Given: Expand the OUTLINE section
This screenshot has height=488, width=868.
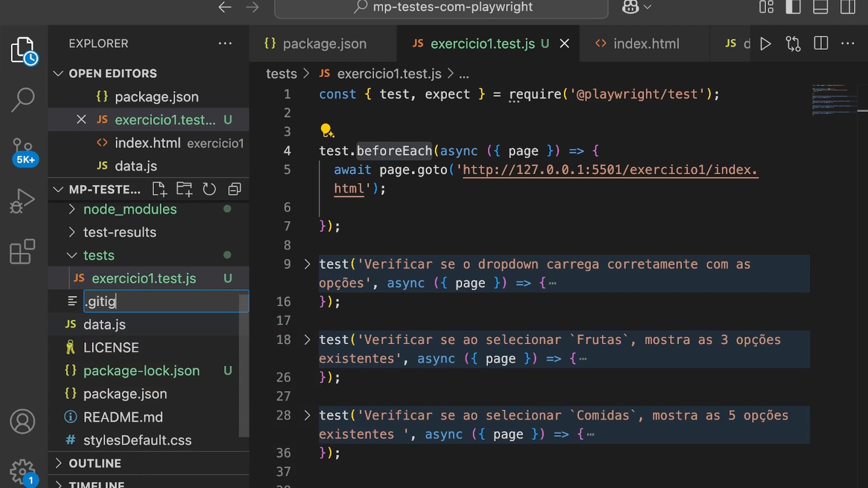Looking at the screenshot, I should [x=95, y=463].
